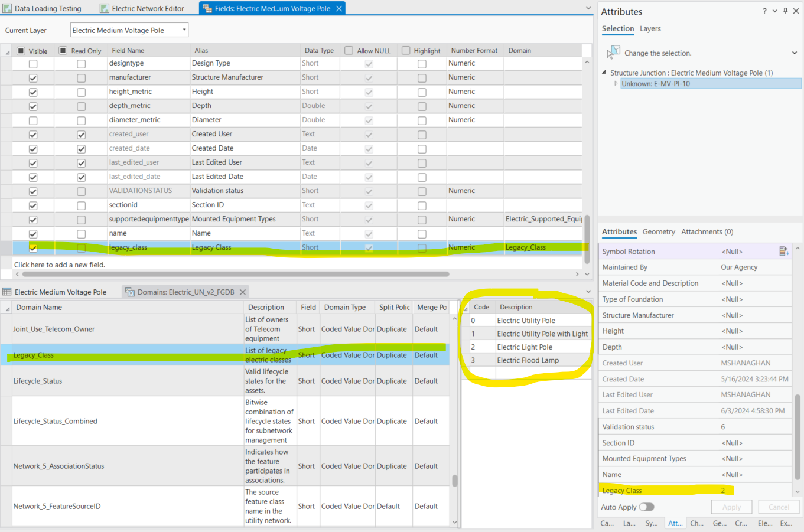
Task: Uncheck Visible for the legacy_class field
Action: (x=34, y=247)
